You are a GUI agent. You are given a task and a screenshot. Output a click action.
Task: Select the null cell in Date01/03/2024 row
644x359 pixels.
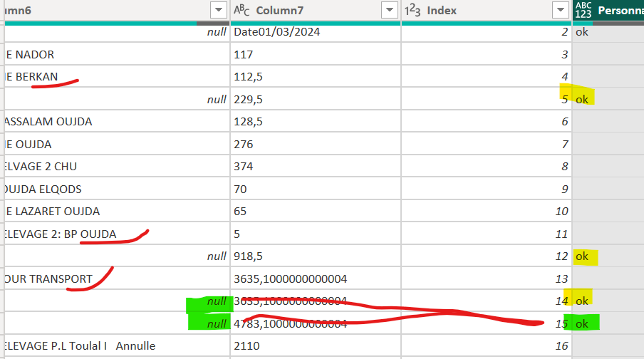(117, 32)
